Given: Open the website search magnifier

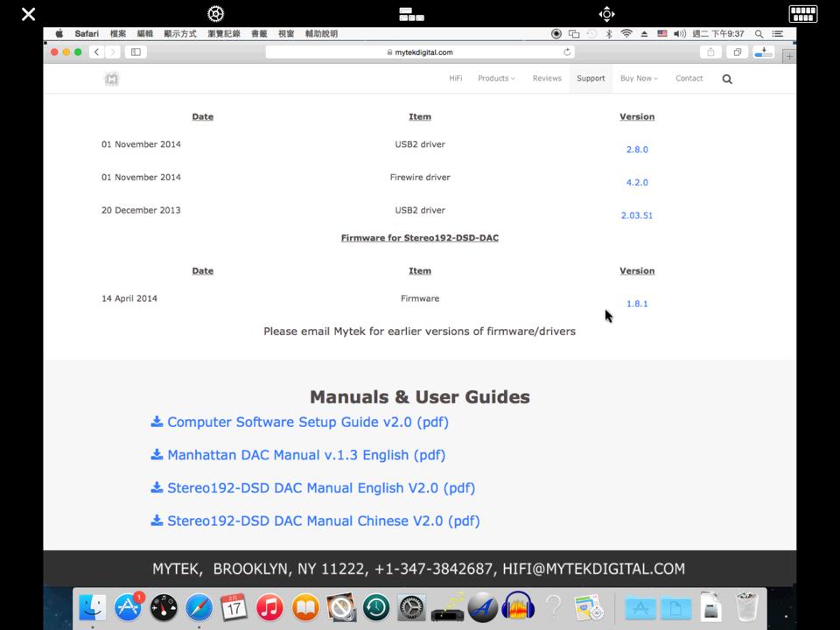Looking at the screenshot, I should pyautogui.click(x=727, y=80).
